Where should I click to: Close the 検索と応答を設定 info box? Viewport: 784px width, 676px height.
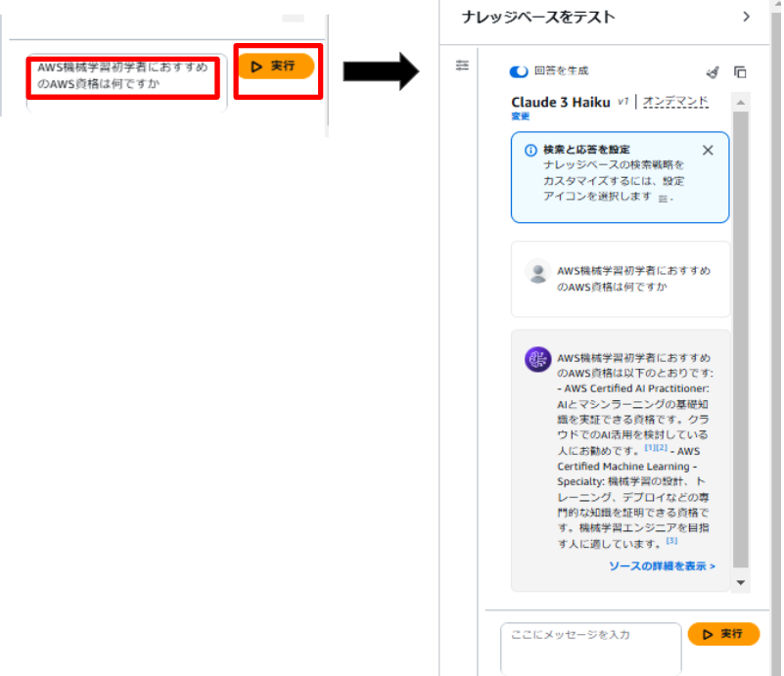point(708,150)
